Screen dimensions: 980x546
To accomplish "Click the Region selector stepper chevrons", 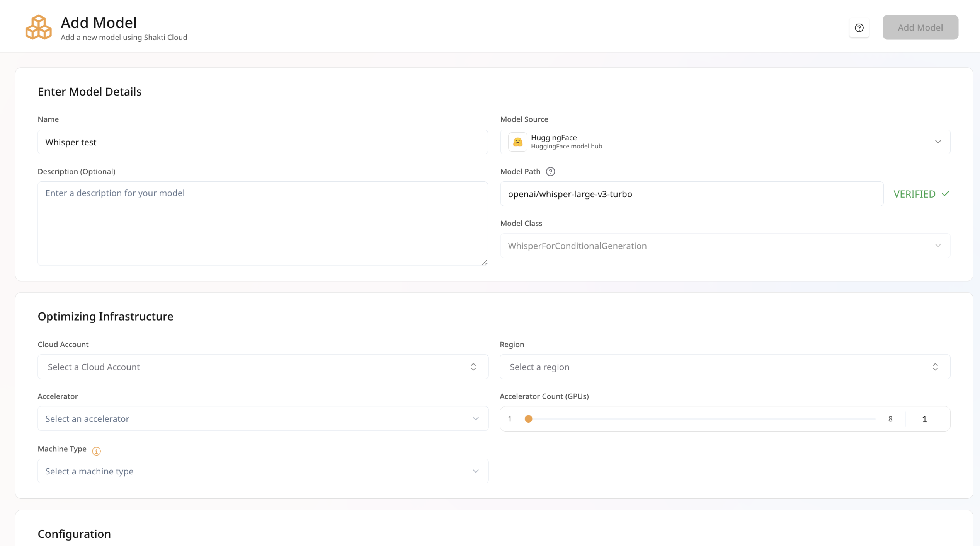I will click(936, 367).
